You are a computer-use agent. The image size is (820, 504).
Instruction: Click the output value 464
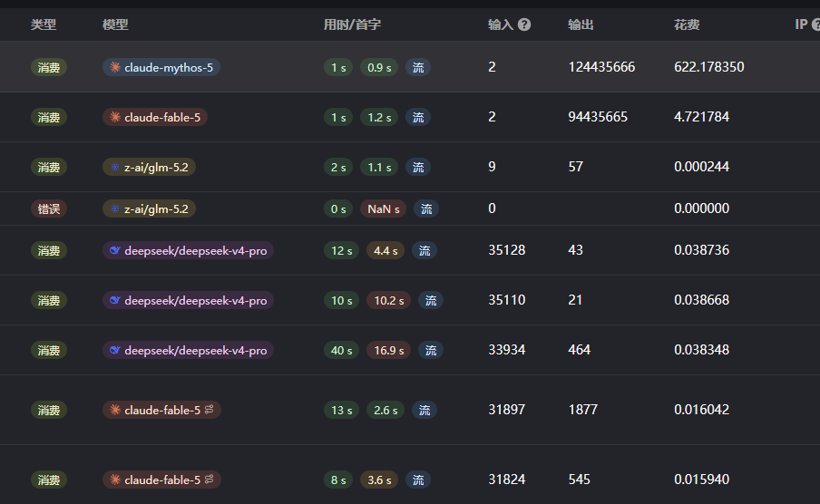[579, 349]
